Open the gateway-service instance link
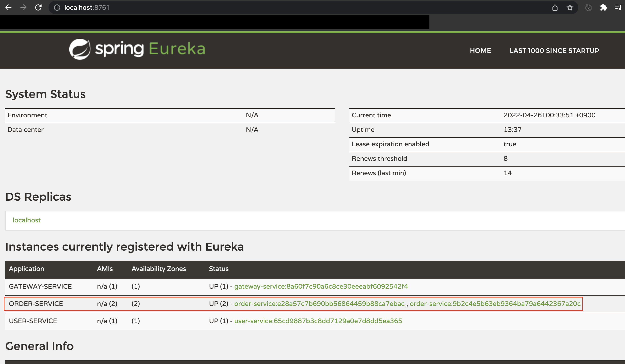 click(321, 286)
